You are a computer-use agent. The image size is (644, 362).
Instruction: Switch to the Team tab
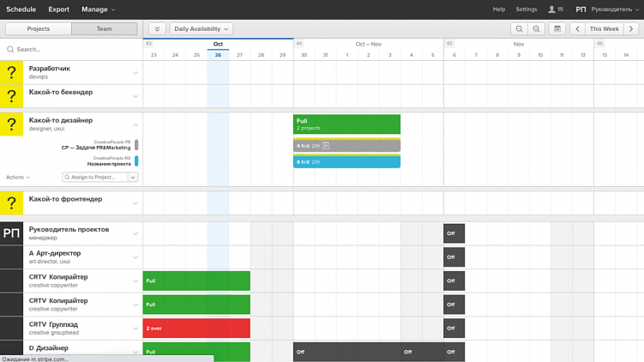click(105, 29)
